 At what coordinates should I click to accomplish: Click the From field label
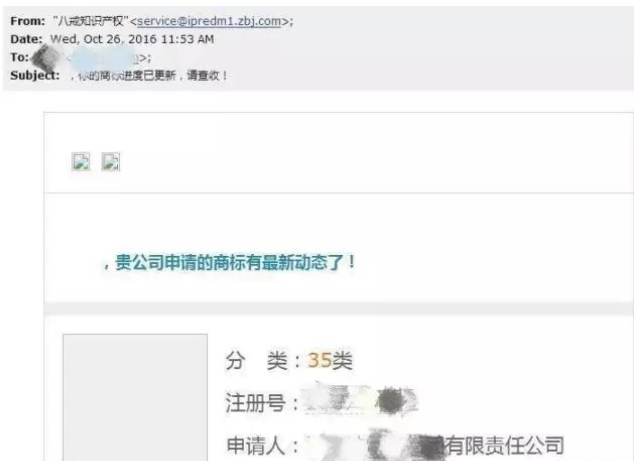pyautogui.click(x=27, y=21)
